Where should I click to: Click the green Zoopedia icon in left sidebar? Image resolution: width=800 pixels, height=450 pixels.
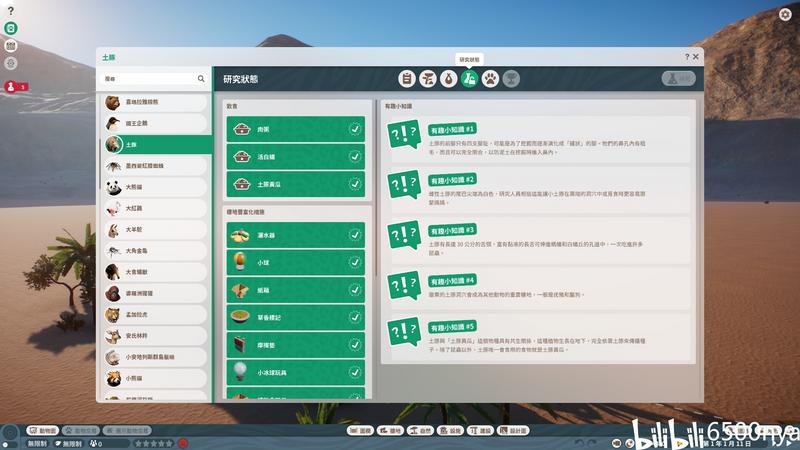(x=11, y=28)
